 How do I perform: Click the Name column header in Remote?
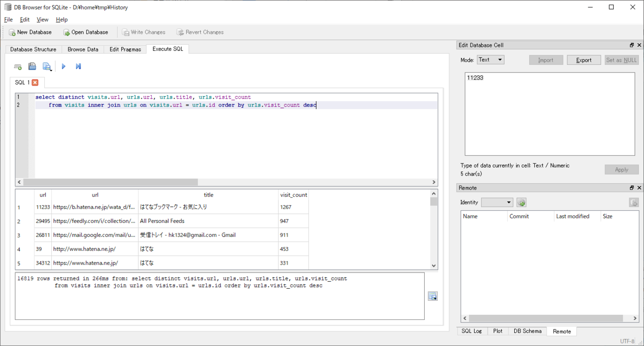484,216
